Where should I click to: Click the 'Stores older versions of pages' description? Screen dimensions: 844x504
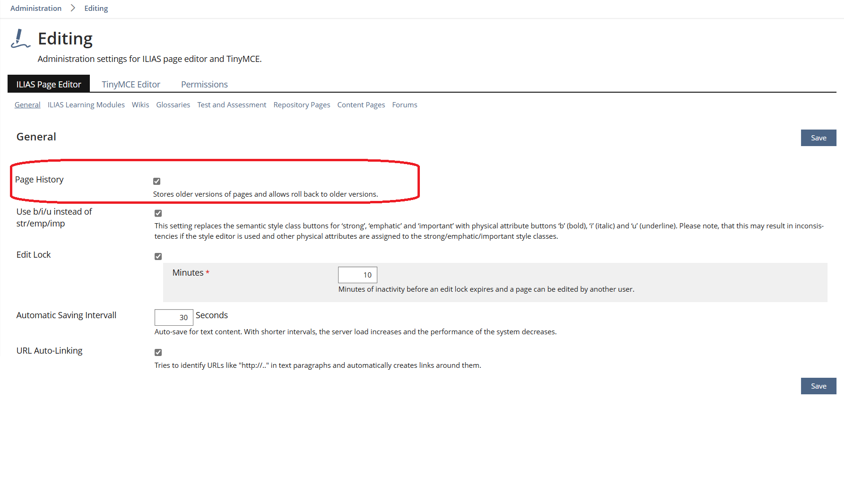[266, 194]
